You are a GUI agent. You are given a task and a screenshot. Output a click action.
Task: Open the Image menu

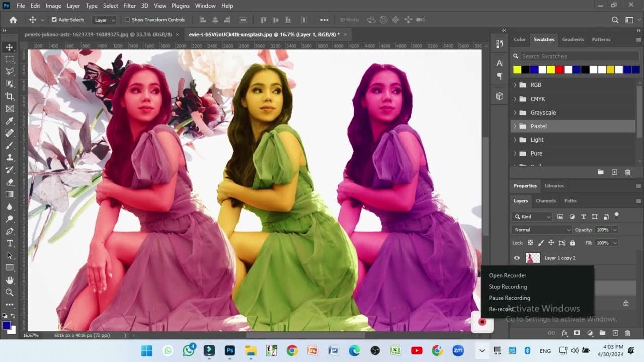pyautogui.click(x=53, y=6)
